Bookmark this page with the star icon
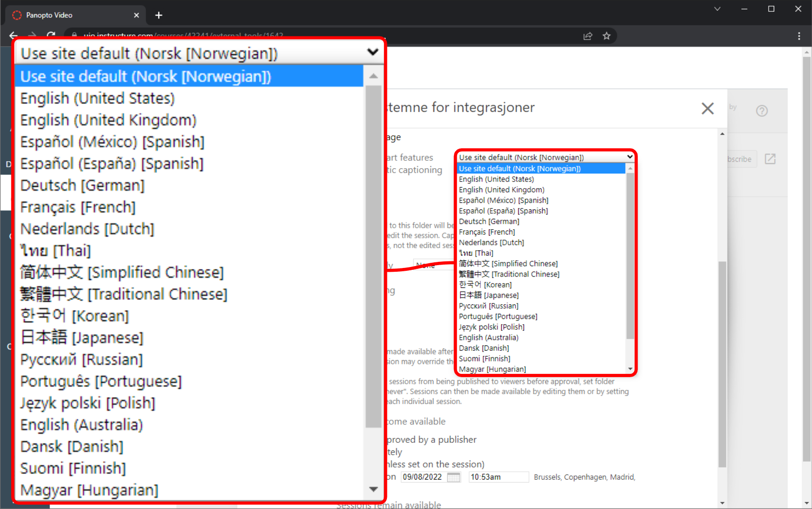The height and width of the screenshot is (509, 812). [607, 36]
